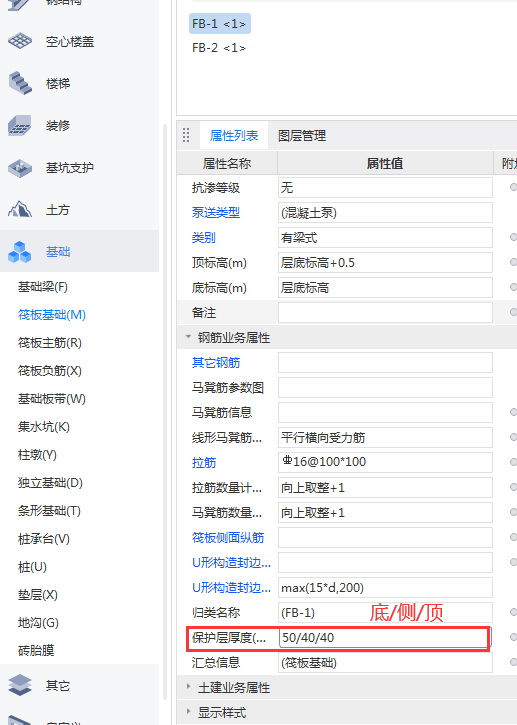The image size is (517, 725).
Task: Collapse the 钢筋业务属性 section
Action: coord(188,337)
